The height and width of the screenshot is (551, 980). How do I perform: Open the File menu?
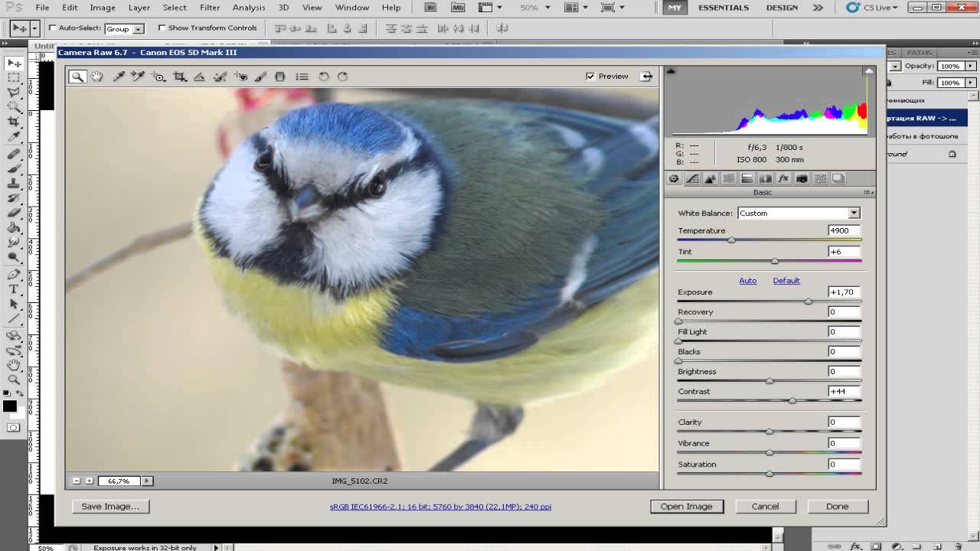[x=42, y=8]
